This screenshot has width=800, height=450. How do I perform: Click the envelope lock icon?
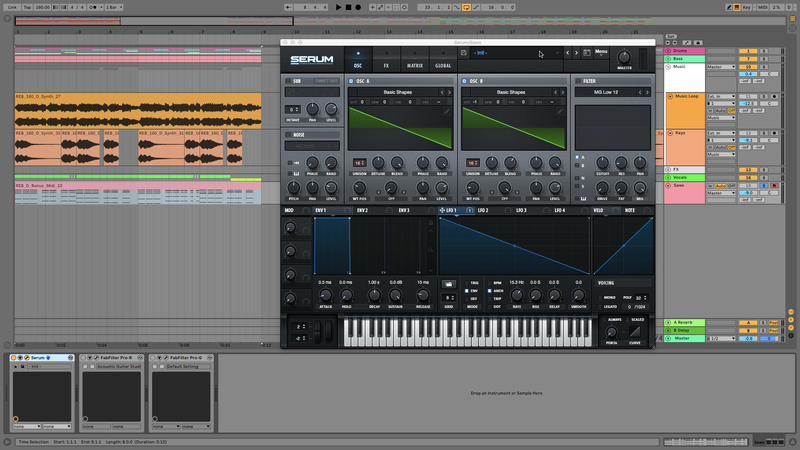(431, 222)
